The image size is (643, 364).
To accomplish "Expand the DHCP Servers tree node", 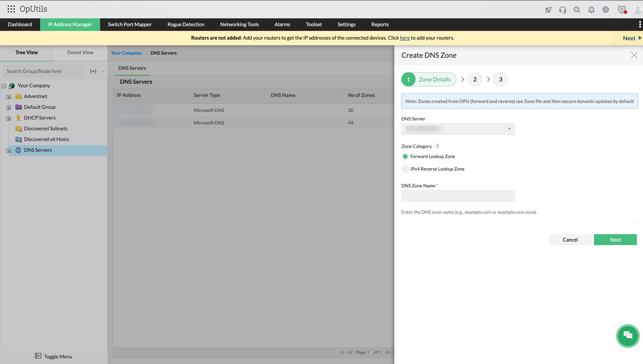I will [9, 118].
